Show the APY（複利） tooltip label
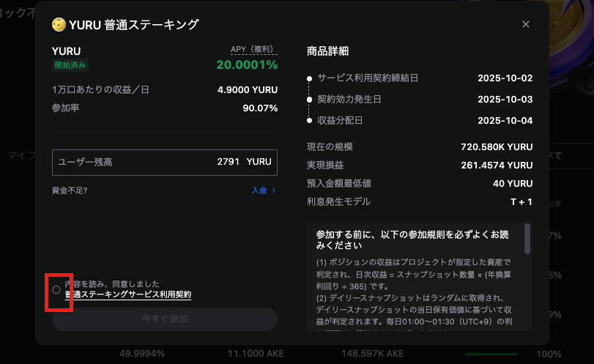The image size is (594, 364). click(x=253, y=50)
